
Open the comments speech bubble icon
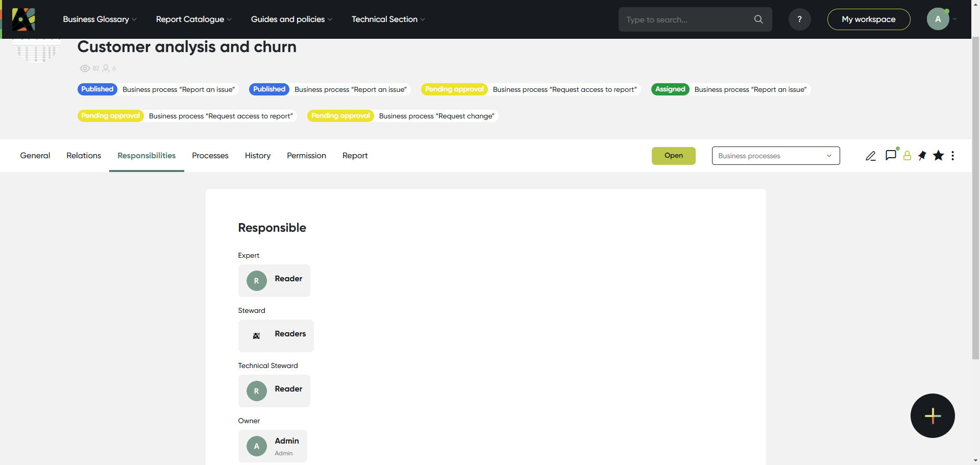[891, 155]
